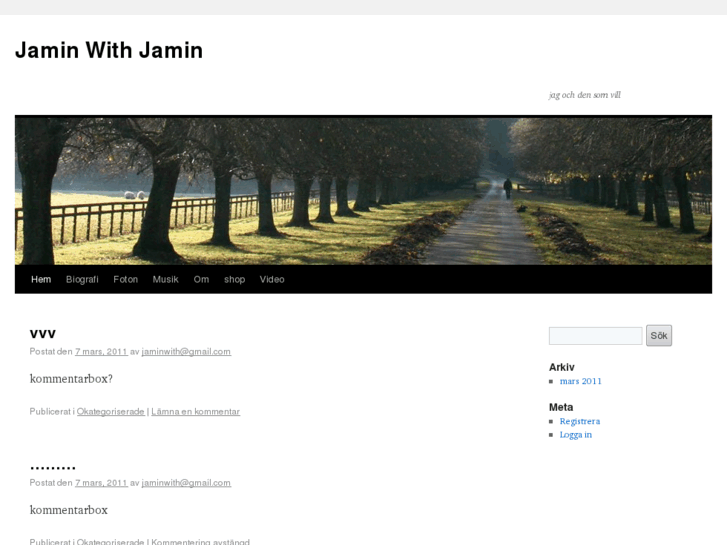
Task: Click the kommentarbox? post text
Action: coord(71,379)
